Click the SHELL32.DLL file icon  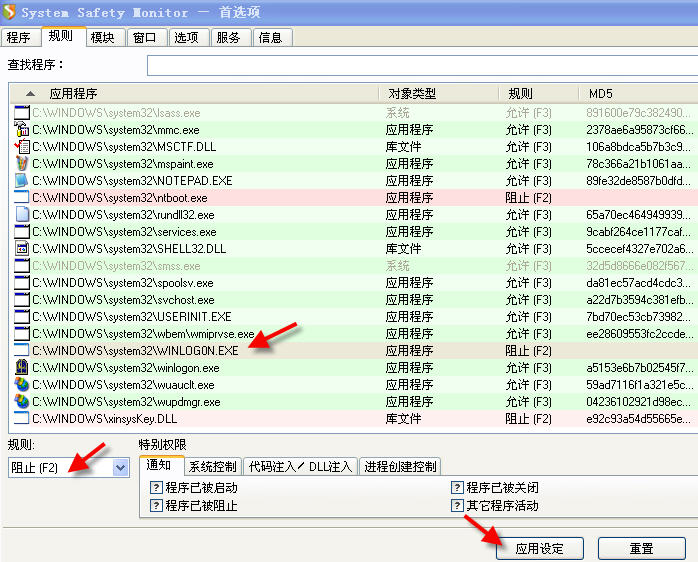pyautogui.click(x=21, y=248)
